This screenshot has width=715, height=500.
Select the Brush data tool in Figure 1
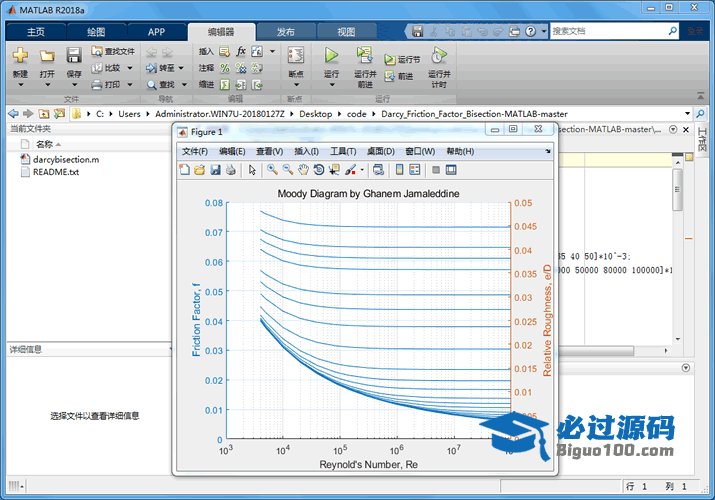coord(350,170)
